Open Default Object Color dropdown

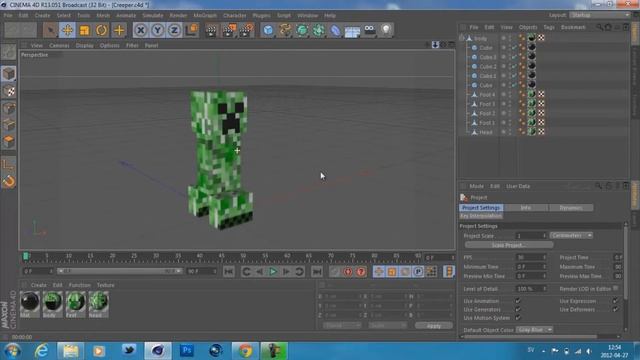coord(534,330)
